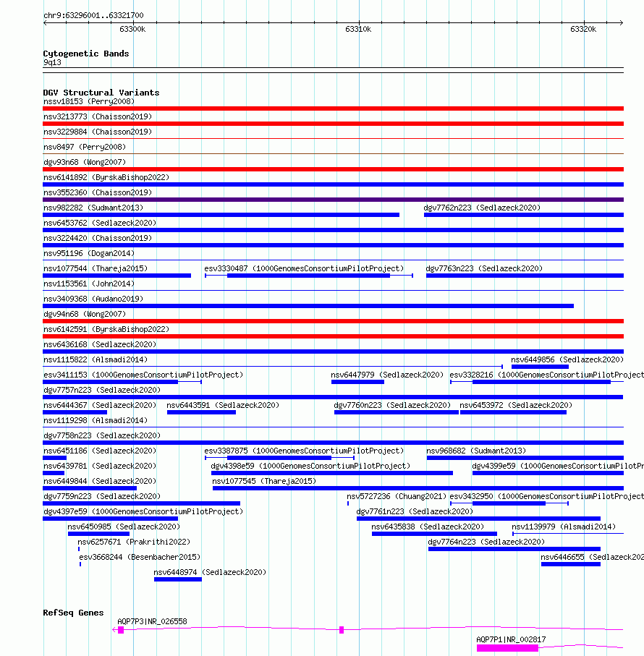Image resolution: width=644 pixels, height=656 pixels.
Task: Click the dgv93n68 (Wong2007) label
Action: click(x=85, y=162)
